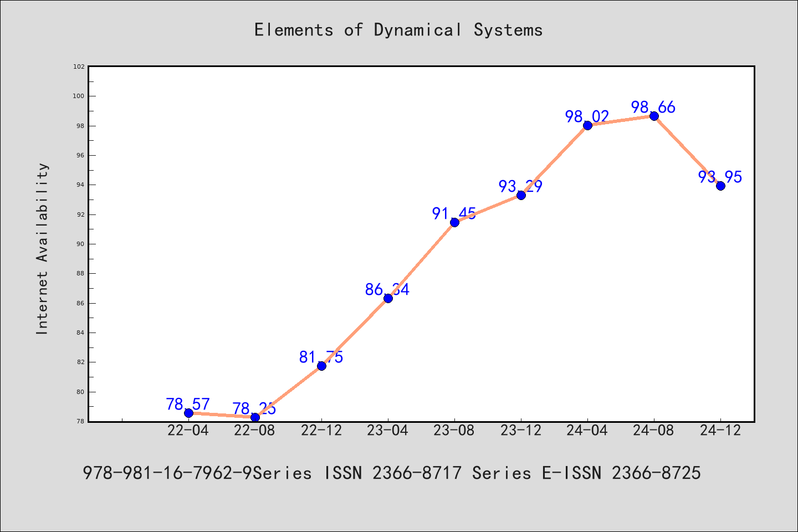Click the y-axis tick label '100'
Image resolution: width=798 pixels, height=532 pixels.
(79, 96)
